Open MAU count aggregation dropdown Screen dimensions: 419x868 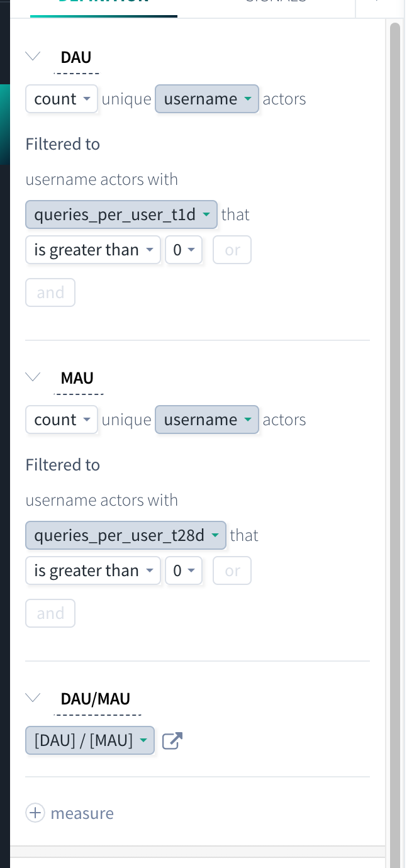[62, 420]
